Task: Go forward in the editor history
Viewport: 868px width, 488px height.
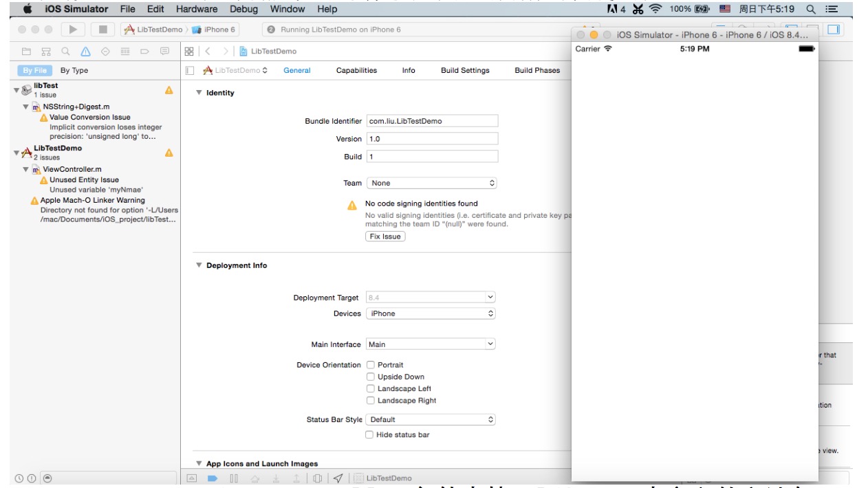Action: 226,52
